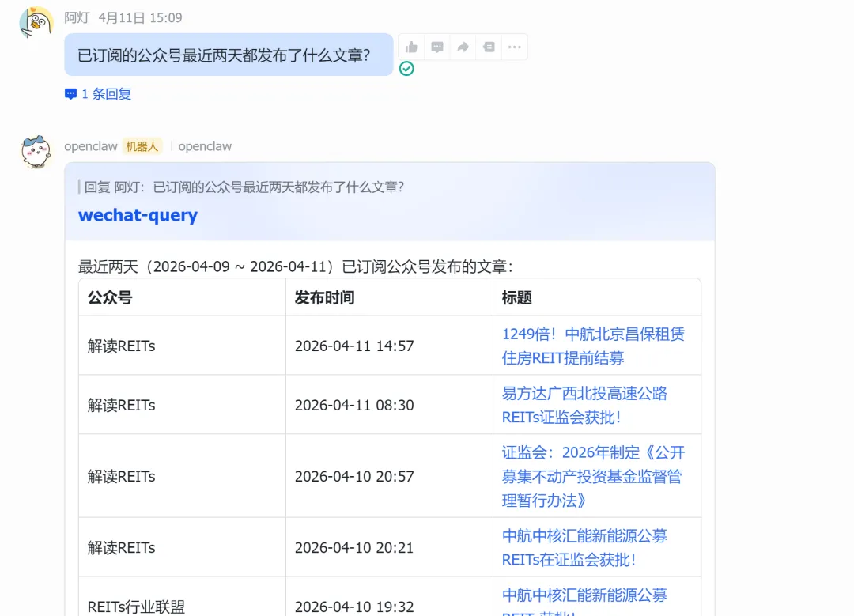Click 解读REITs in the 14:57 row

(x=122, y=346)
